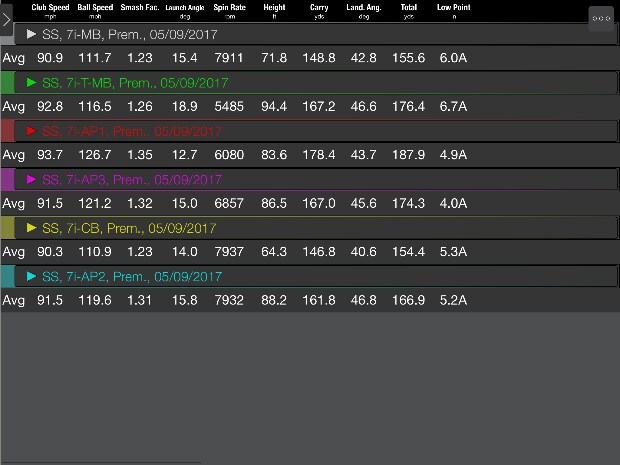Expand the SS, 7i-MB group triangle
This screenshot has width=620, height=465.
[x=32, y=34]
